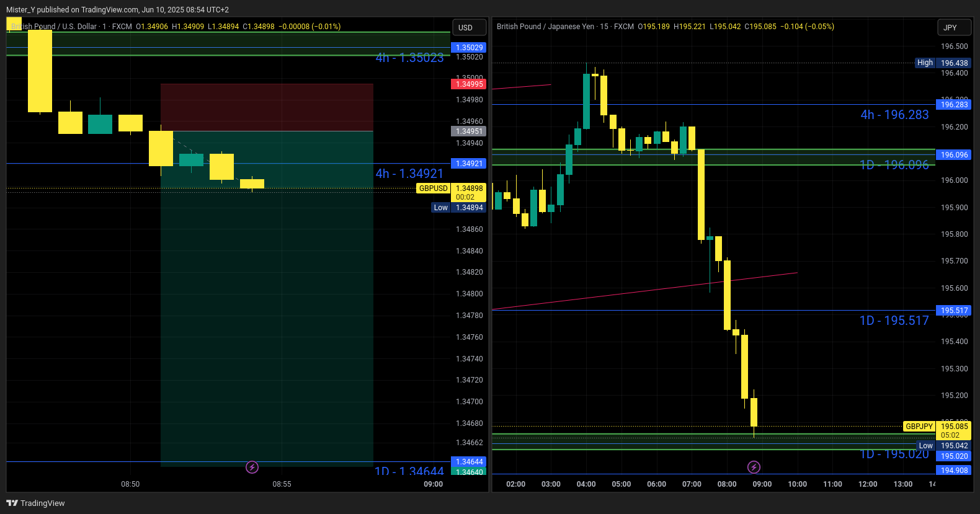This screenshot has width=980, height=514.
Task: Click the blue 1.34921 axis price label
Action: [469, 164]
